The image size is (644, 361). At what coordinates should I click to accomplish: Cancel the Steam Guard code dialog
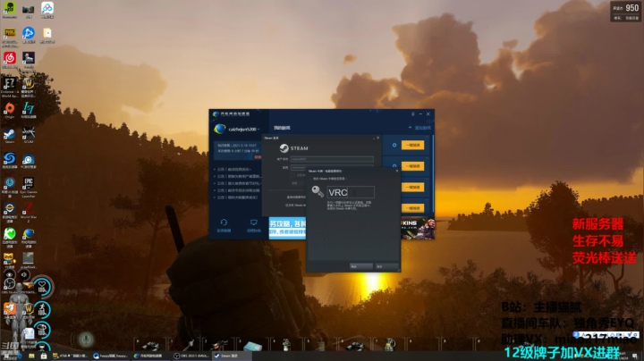coord(386,266)
